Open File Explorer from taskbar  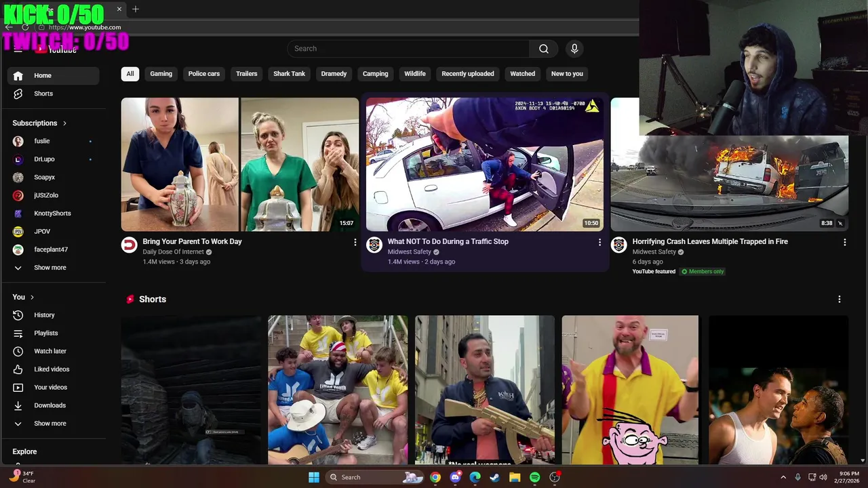[x=515, y=477]
